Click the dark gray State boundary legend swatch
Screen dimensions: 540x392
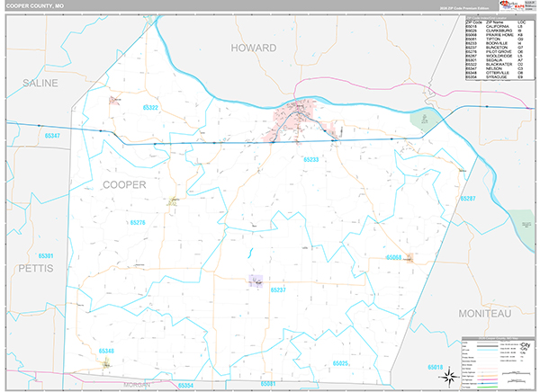(487, 346)
